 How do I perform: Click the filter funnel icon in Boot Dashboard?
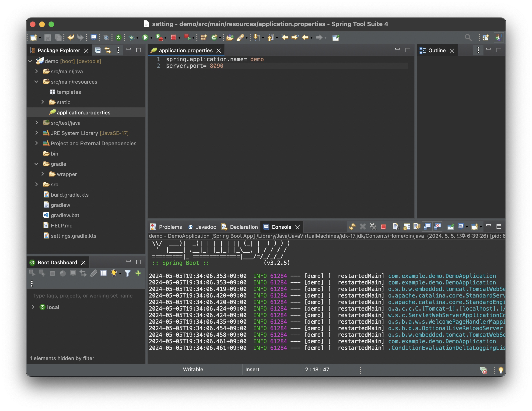(x=127, y=273)
